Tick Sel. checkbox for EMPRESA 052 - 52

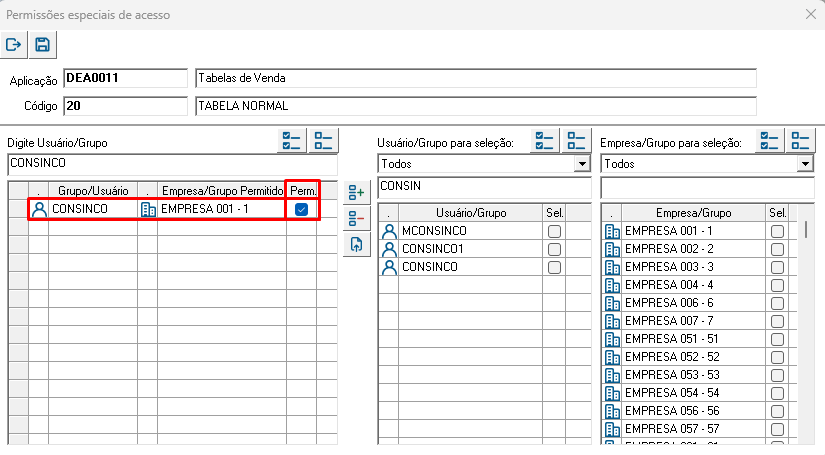click(777, 357)
